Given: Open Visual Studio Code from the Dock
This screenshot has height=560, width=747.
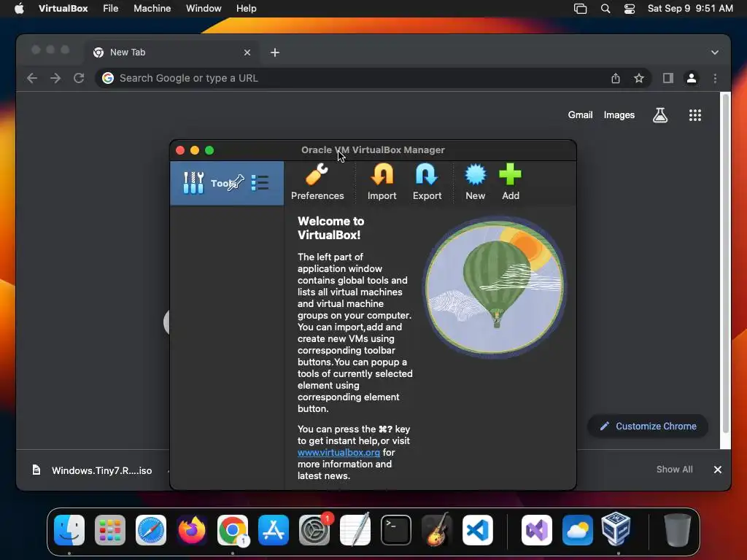Looking at the screenshot, I should tap(478, 529).
